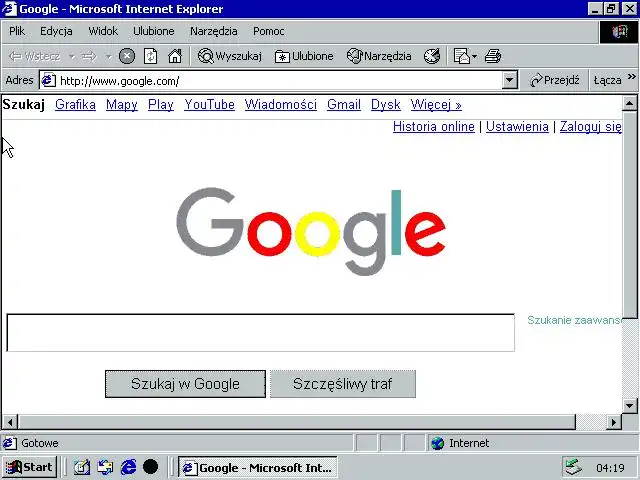Viewport: 640px width, 480px height.
Task: Open the Windows Start button
Action: point(29,467)
